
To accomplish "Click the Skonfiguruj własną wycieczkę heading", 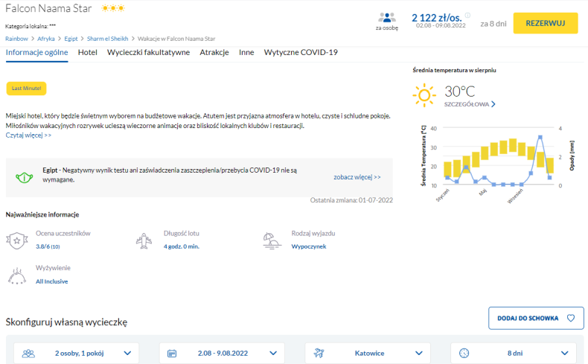I will (66, 322).
